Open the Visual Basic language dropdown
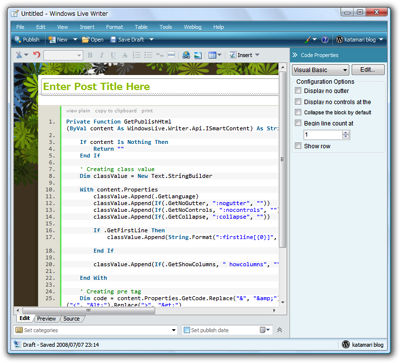The height and width of the screenshot is (363, 400). 321,70
